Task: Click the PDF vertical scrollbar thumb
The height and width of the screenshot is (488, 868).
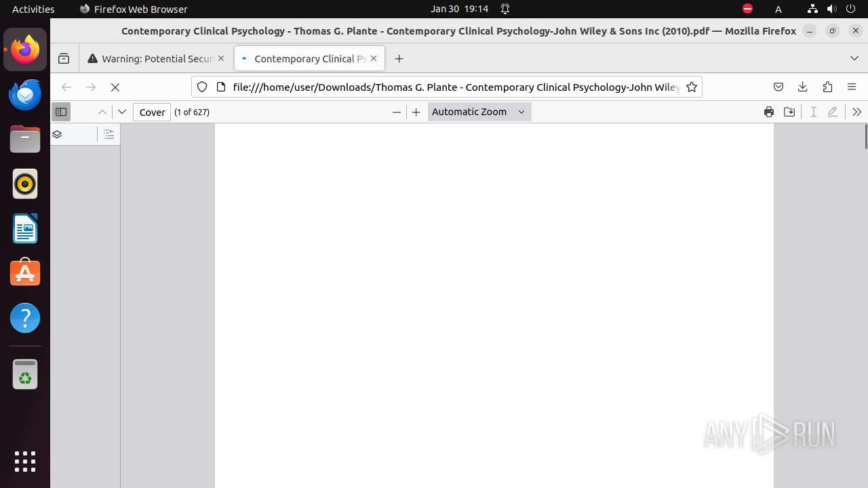Action: pos(865,136)
